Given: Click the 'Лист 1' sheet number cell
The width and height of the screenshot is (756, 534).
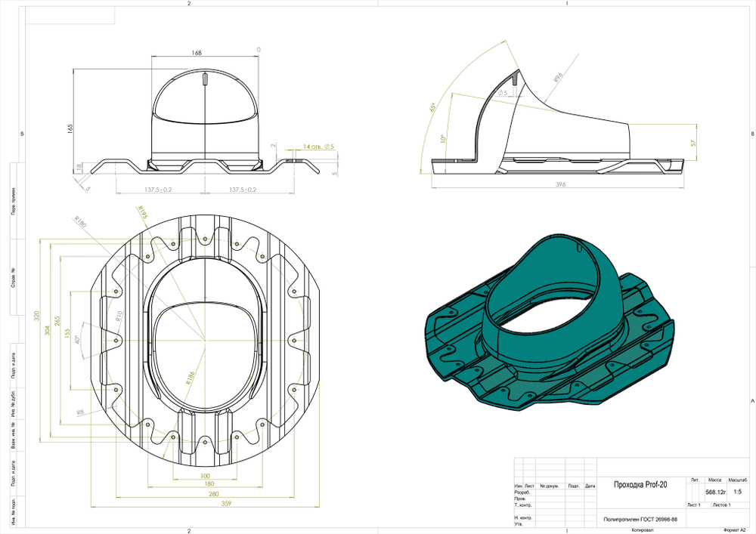Looking at the screenshot, I should pos(693,504).
